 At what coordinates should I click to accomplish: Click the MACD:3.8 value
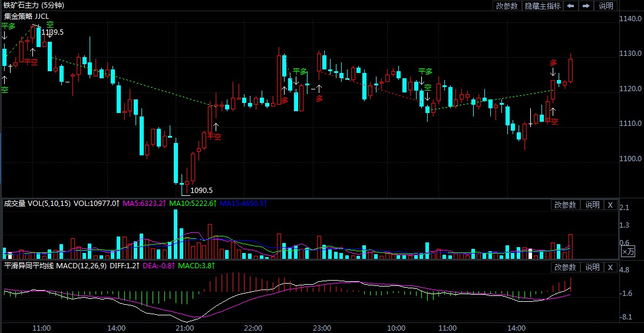[197, 266]
